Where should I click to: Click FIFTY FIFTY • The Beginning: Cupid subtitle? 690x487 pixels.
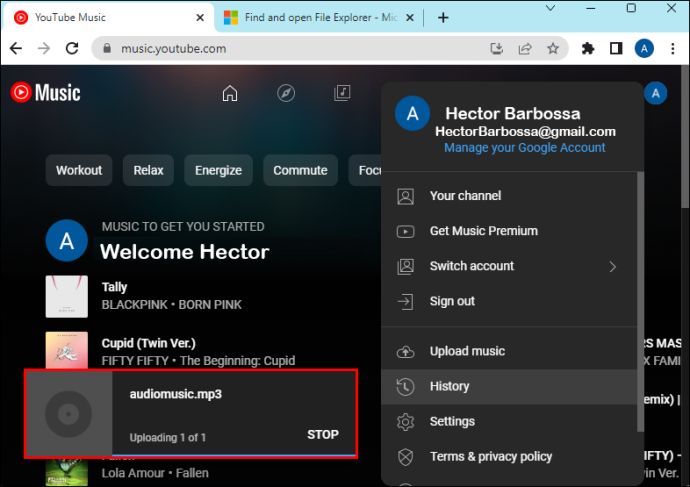pyautogui.click(x=198, y=361)
